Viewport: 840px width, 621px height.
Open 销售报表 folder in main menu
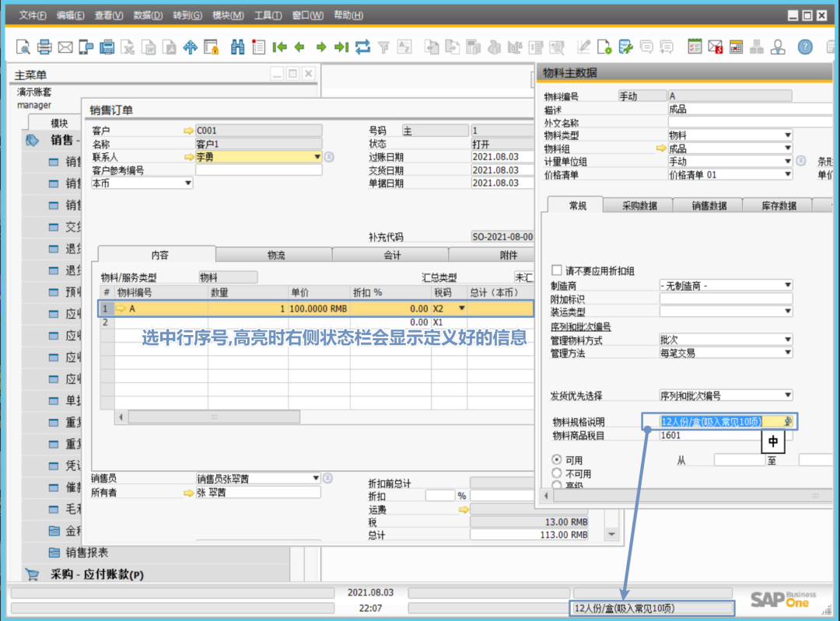86,553
